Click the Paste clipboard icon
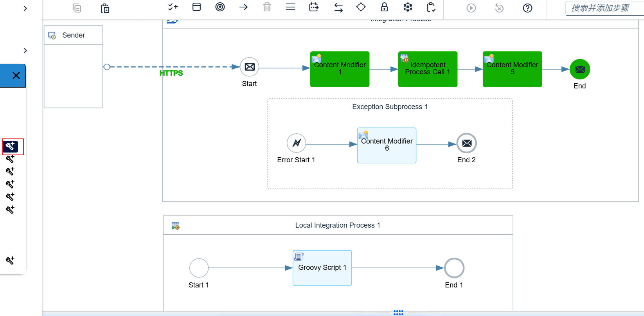 tap(105, 8)
